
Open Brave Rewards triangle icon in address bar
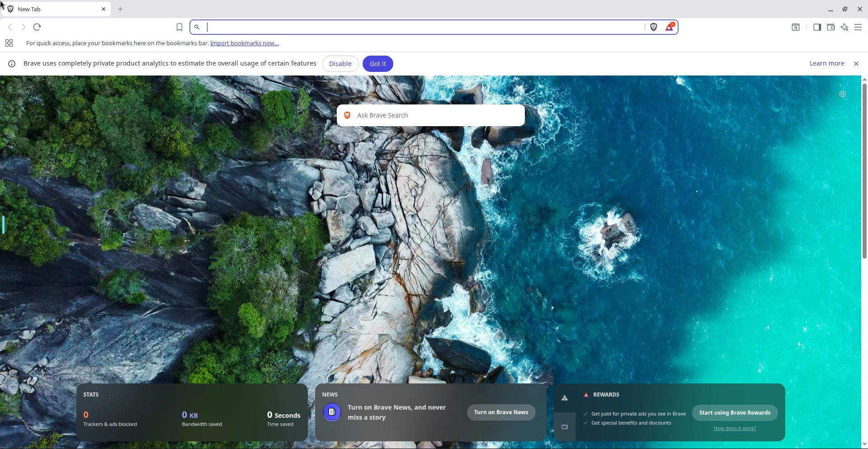[670, 27]
